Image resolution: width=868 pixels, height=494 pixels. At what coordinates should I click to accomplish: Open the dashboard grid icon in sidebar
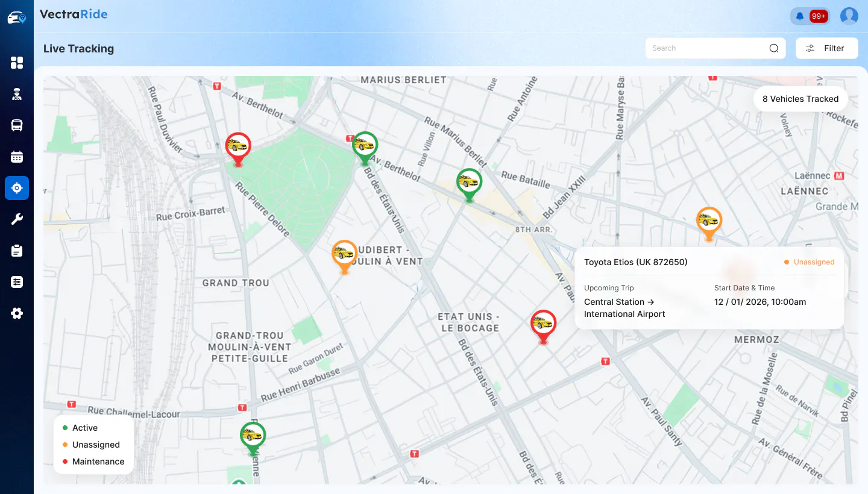click(x=17, y=63)
